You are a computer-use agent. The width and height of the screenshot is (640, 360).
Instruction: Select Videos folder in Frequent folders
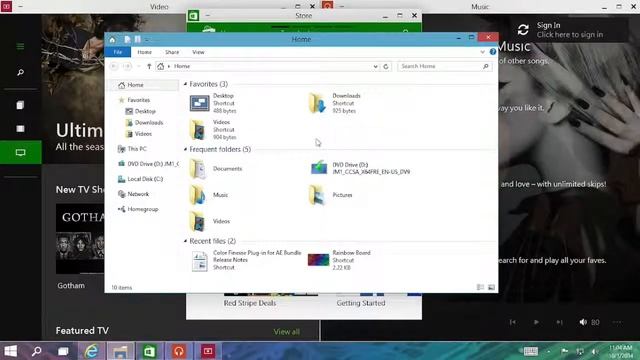[x=198, y=222]
